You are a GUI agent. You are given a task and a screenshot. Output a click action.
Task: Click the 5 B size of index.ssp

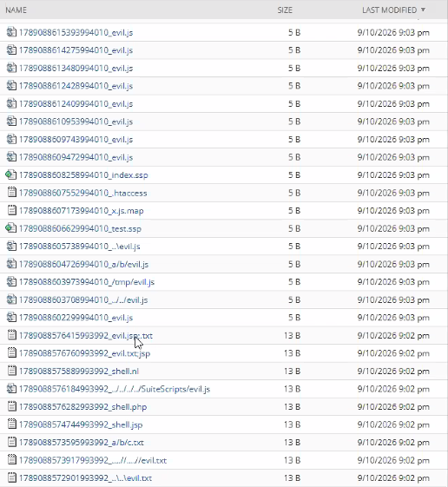coord(294,174)
